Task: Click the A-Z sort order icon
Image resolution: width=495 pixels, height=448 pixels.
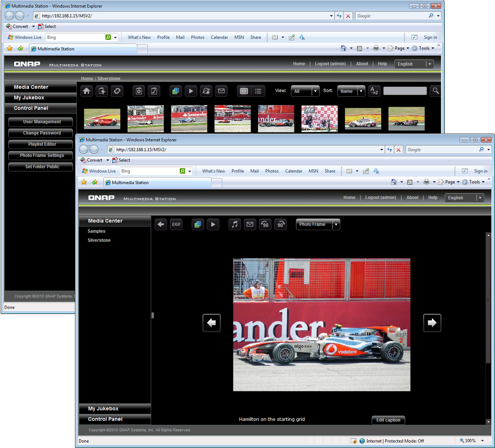Action: pyautogui.click(x=374, y=91)
